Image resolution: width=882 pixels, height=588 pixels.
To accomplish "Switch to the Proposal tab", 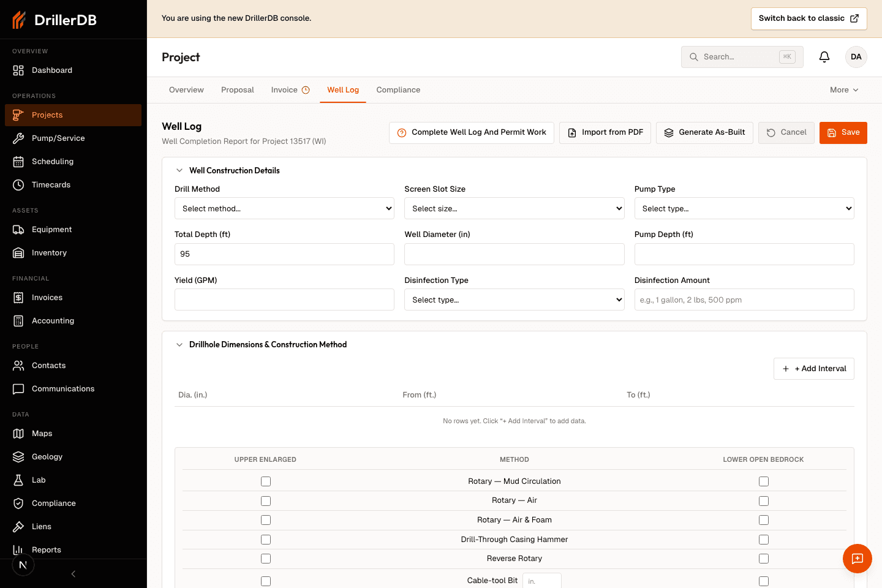I will click(238, 90).
